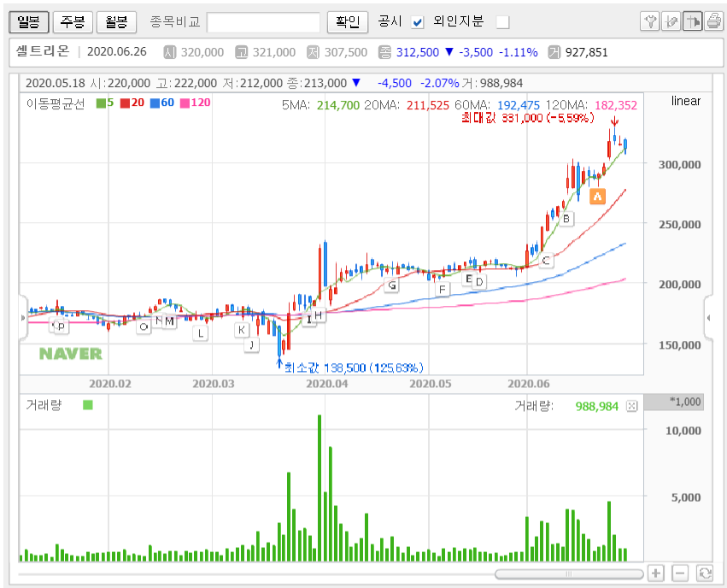This screenshot has width=727, height=588.
Task: Focus the 종목비교 stock comparison field
Action: [x=263, y=22]
